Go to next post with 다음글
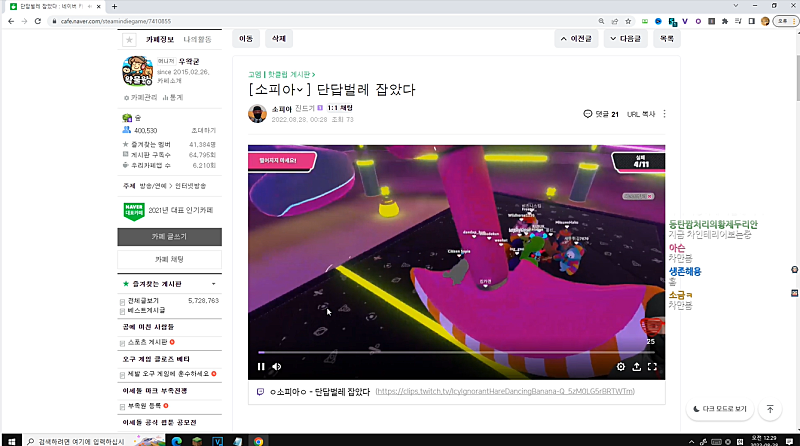Viewport: 800px width, 446px height. (x=626, y=39)
